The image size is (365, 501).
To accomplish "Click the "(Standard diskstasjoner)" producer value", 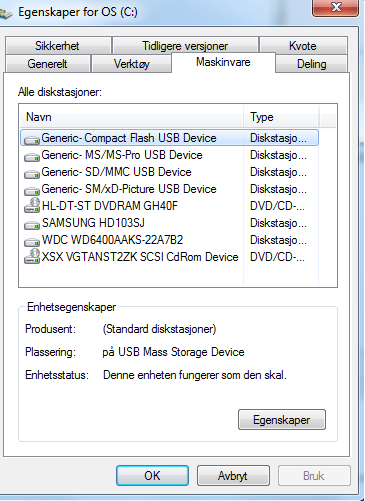I will click(x=159, y=329).
